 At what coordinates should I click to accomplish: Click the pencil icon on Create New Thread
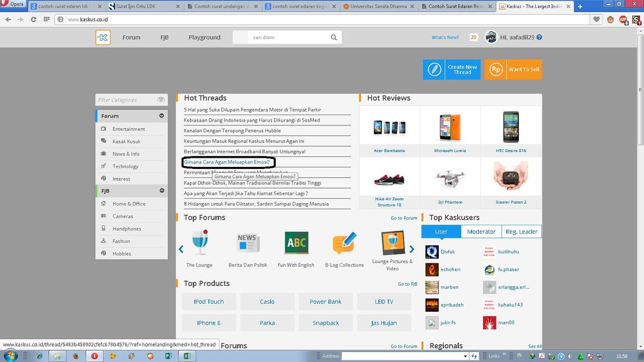434,69
